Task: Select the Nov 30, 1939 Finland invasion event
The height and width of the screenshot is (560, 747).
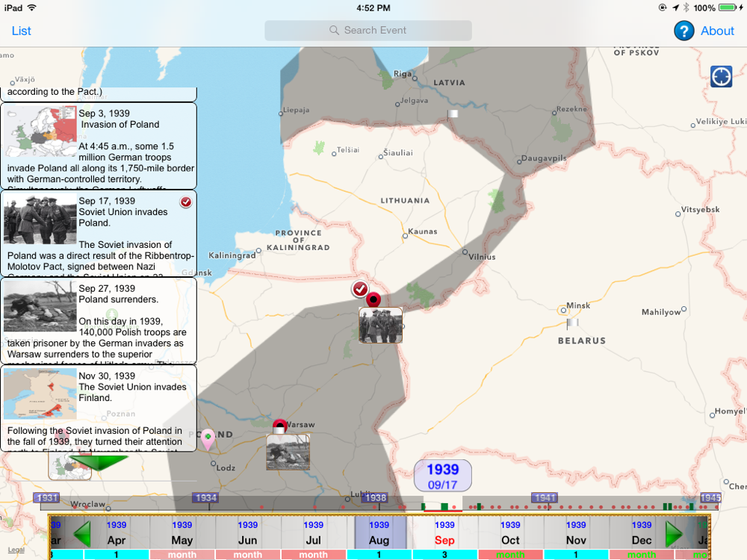Action: [x=99, y=408]
